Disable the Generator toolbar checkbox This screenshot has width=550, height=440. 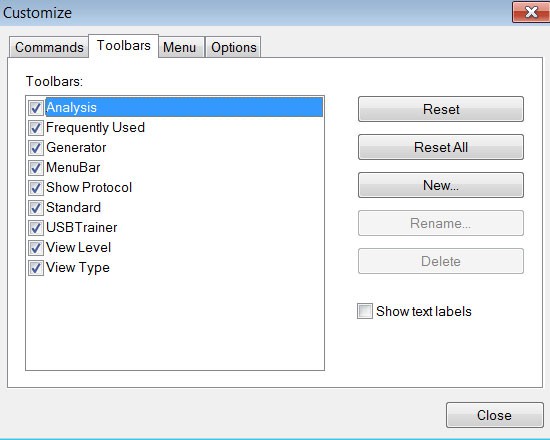click(x=36, y=148)
